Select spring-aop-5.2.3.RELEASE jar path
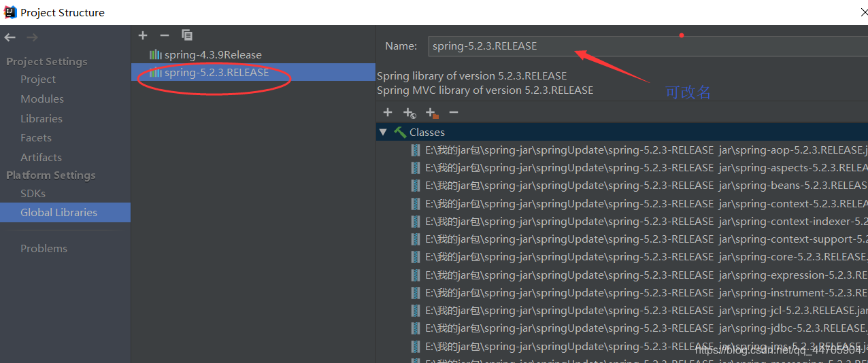Viewport: 868px width, 363px height. 646,150
